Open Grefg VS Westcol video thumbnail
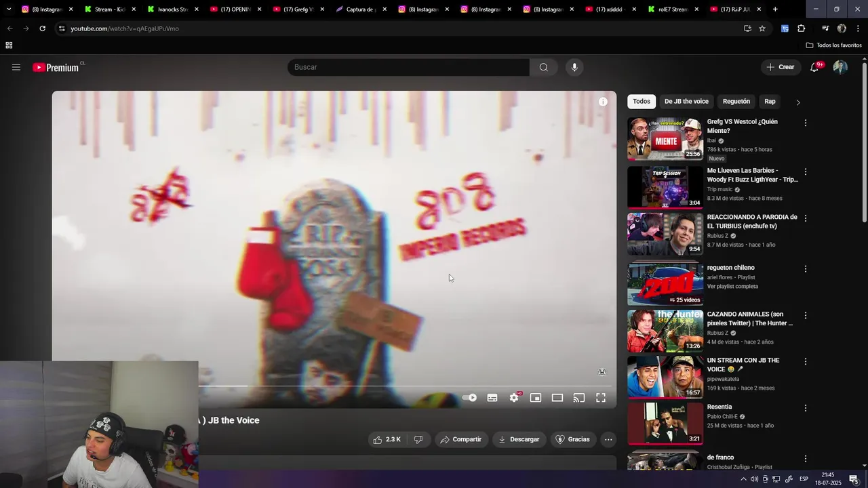 tap(665, 139)
